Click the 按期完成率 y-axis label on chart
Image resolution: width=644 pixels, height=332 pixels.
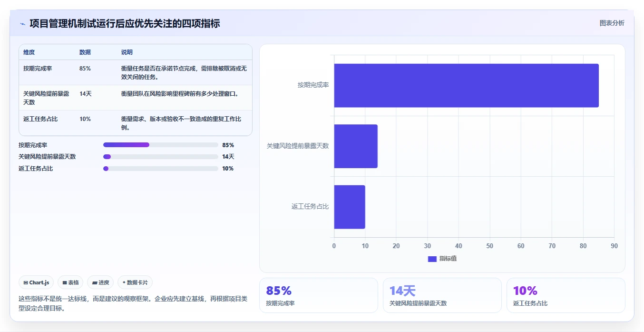click(x=313, y=85)
